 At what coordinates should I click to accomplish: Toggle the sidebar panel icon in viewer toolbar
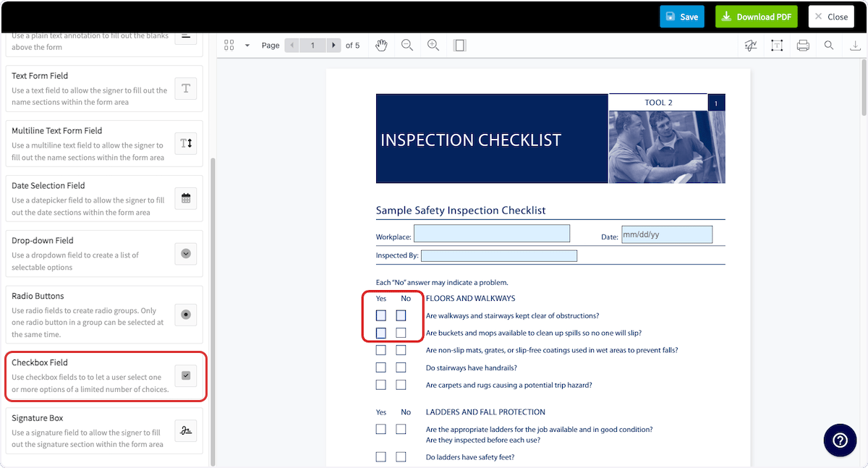[459, 46]
